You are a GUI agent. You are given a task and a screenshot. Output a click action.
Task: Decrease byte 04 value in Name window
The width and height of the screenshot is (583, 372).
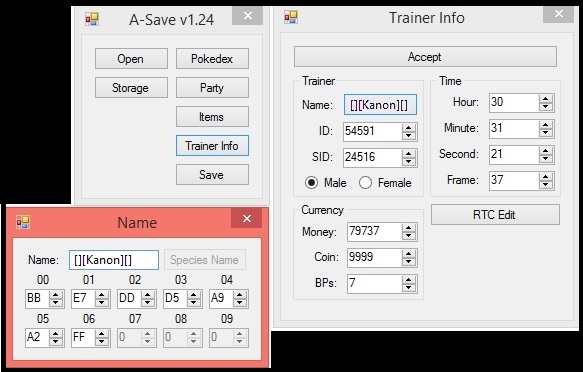(x=240, y=303)
